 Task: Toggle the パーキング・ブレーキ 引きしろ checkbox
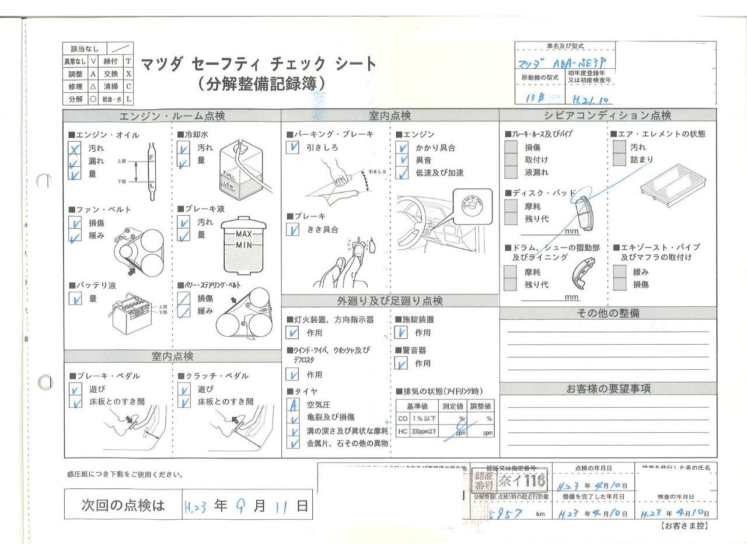pyautogui.click(x=292, y=148)
